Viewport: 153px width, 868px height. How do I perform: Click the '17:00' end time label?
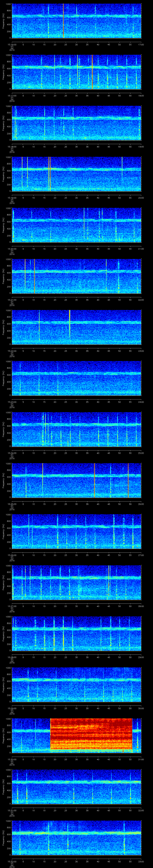pyautogui.click(x=141, y=44)
